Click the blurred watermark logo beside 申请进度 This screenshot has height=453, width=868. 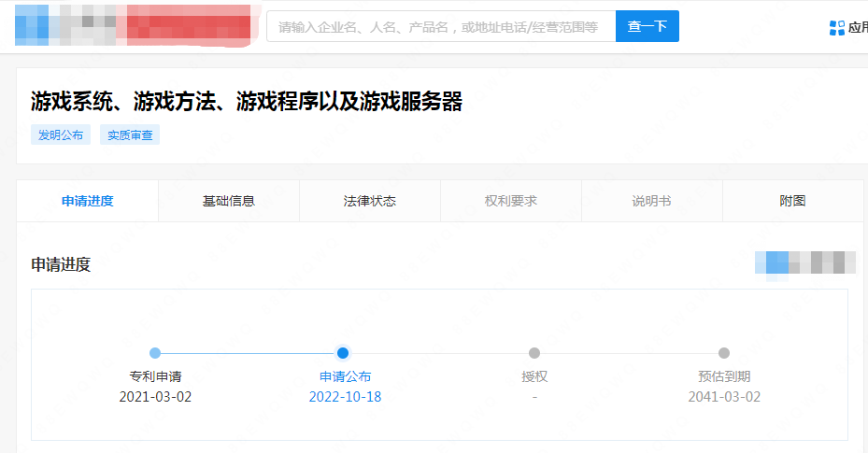pos(805,262)
